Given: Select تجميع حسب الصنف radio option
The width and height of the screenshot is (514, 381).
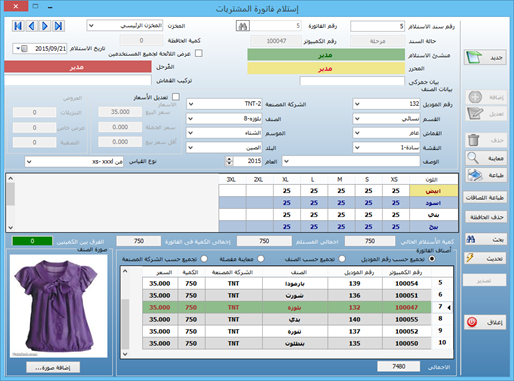Looking at the screenshot, I should (342, 259).
